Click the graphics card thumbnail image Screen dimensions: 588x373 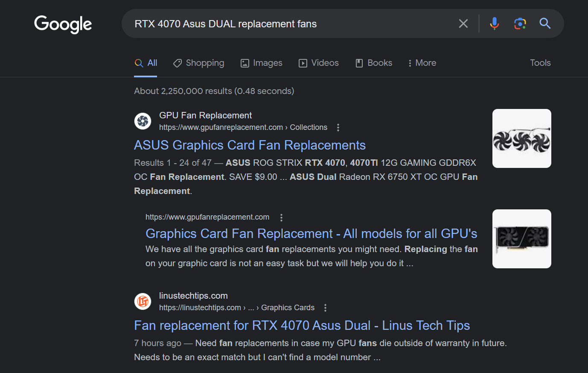(521, 239)
